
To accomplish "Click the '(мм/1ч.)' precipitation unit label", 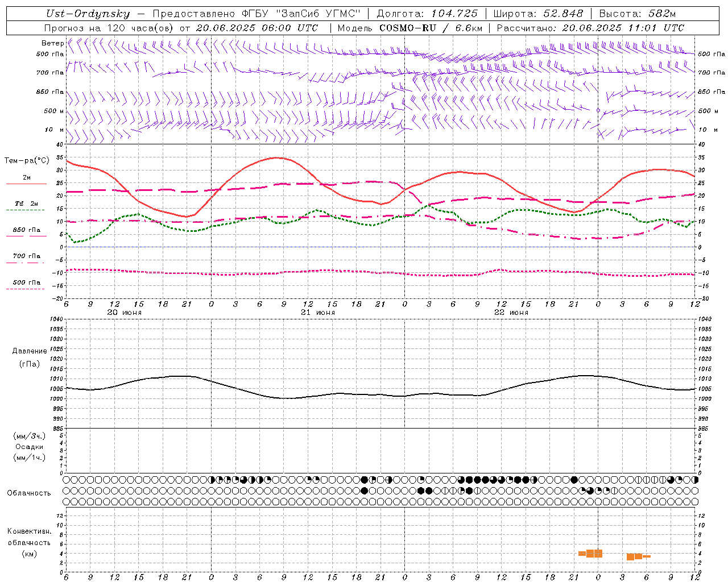I will (30, 458).
